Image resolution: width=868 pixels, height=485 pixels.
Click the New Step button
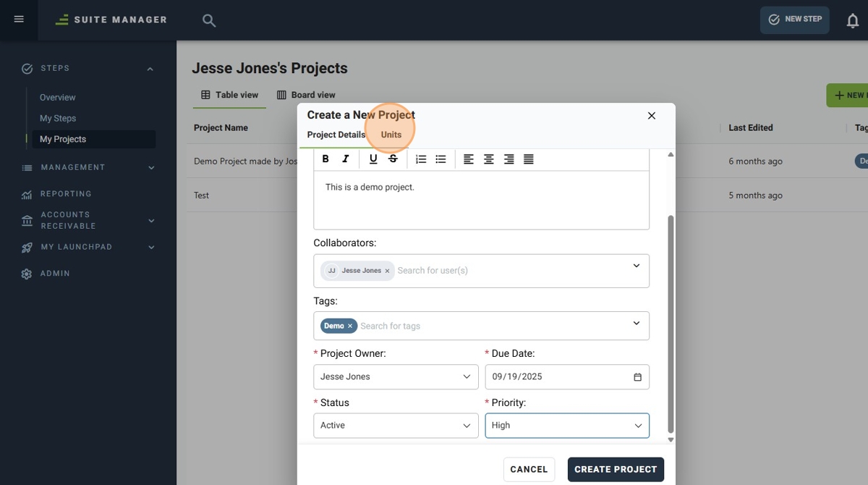click(x=794, y=20)
